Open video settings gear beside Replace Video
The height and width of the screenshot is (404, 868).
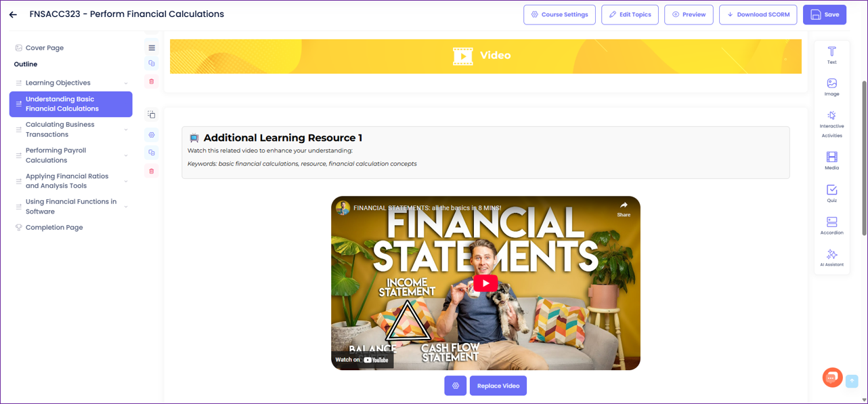[455, 386]
